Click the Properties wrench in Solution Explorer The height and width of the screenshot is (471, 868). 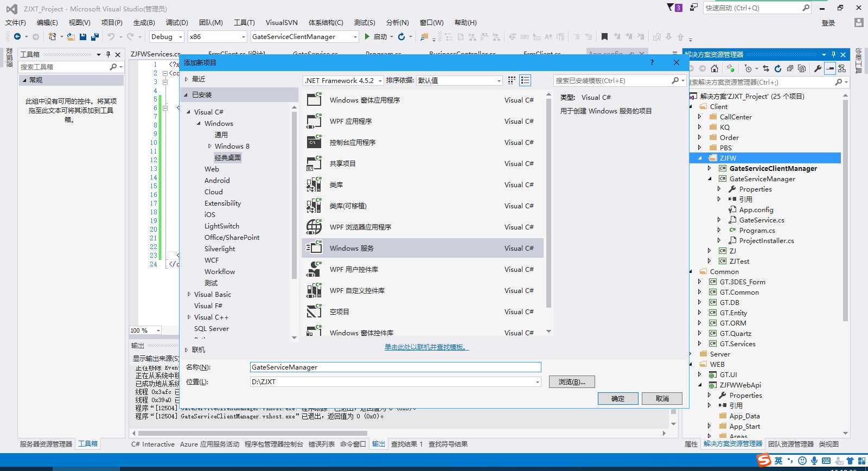[x=818, y=68]
